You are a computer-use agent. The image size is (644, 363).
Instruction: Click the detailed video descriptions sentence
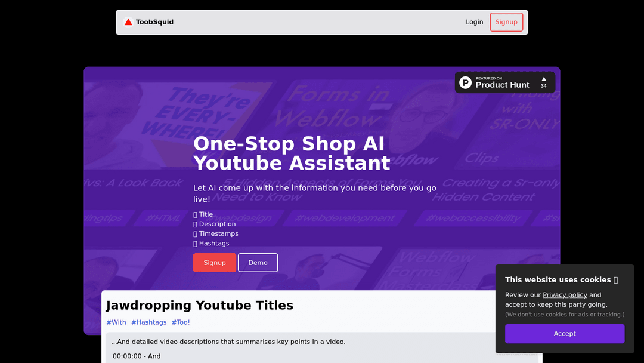(x=228, y=342)
